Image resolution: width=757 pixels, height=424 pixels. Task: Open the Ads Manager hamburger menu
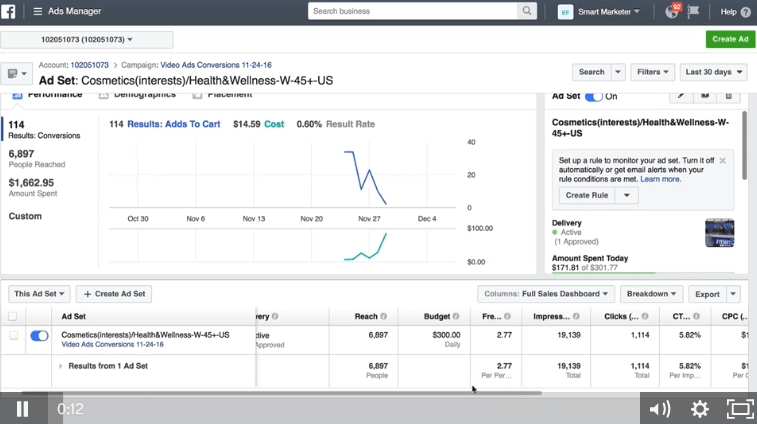pyautogui.click(x=38, y=11)
